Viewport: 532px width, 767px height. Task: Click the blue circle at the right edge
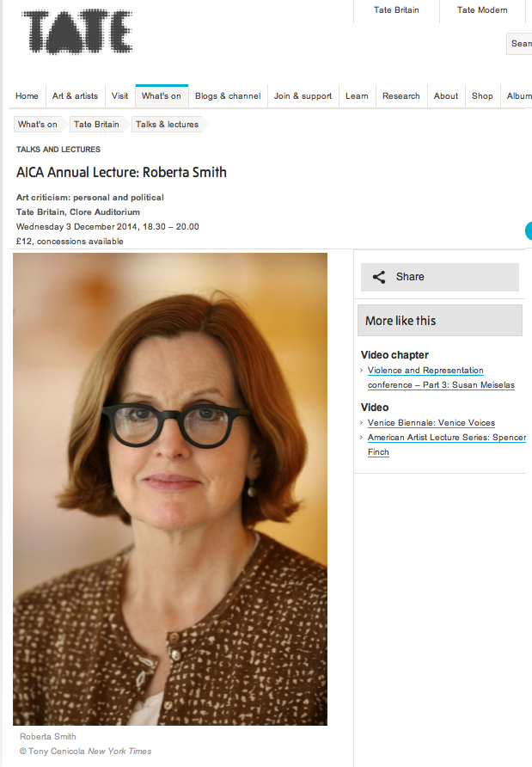click(529, 231)
